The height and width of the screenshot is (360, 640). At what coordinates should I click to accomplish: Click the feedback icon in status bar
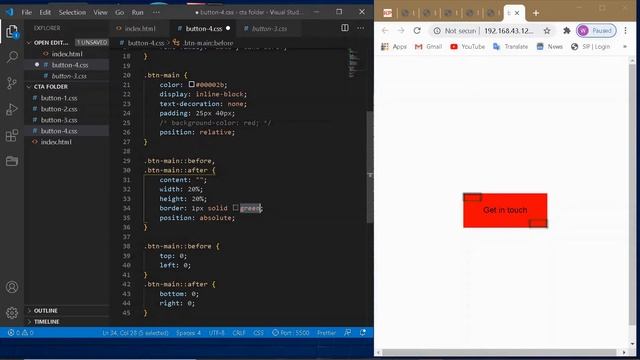[x=347, y=333]
